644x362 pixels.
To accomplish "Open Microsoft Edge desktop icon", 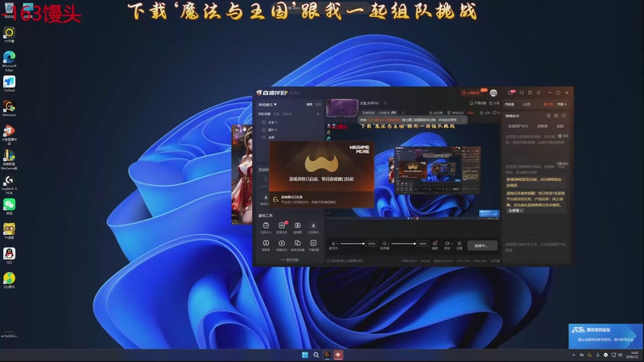I will coord(9,61).
